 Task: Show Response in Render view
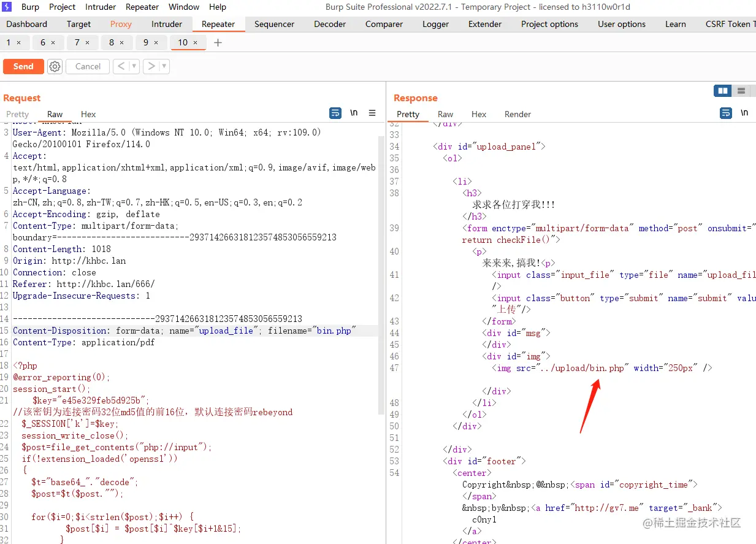(x=517, y=114)
